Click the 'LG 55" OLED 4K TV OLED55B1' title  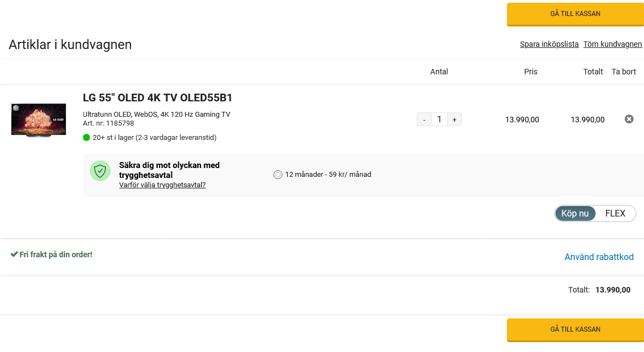(157, 98)
